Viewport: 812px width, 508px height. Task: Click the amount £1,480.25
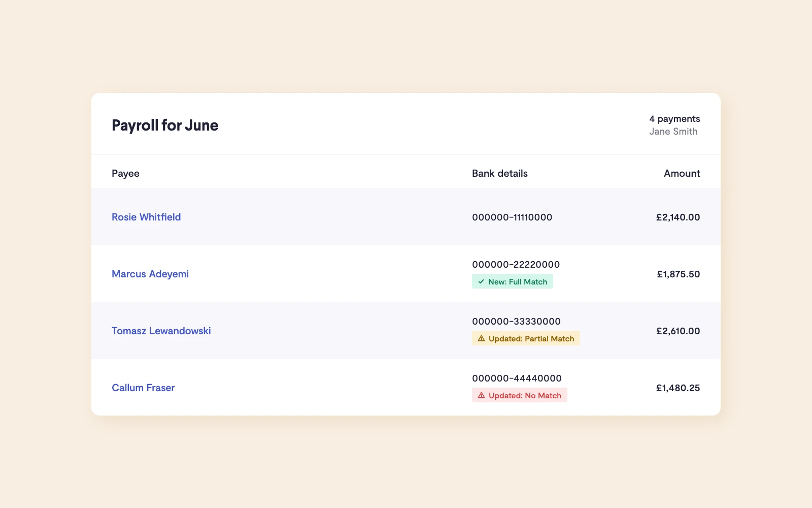(x=678, y=388)
